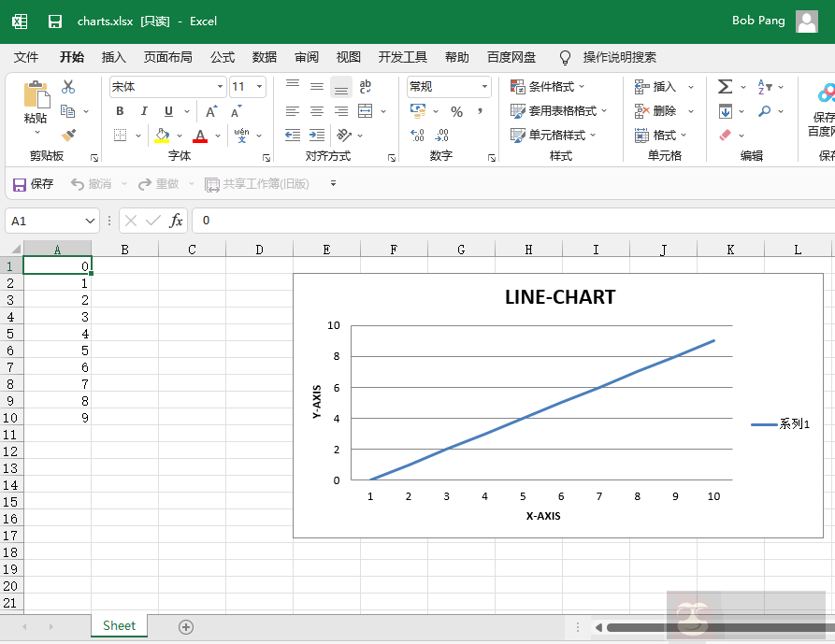Screen dimensions: 835x644
Task: Click the AutoSum sigma icon
Action: (x=725, y=87)
